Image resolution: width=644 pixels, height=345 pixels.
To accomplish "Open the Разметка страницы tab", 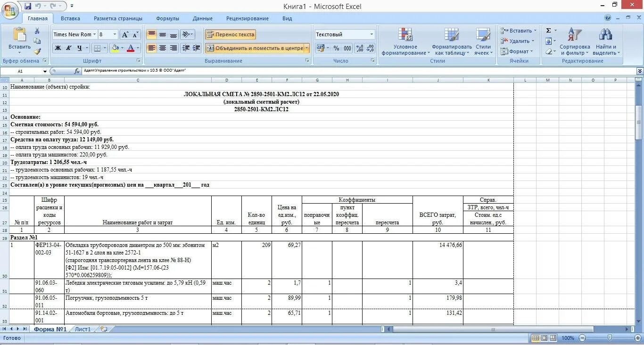I will tap(118, 18).
